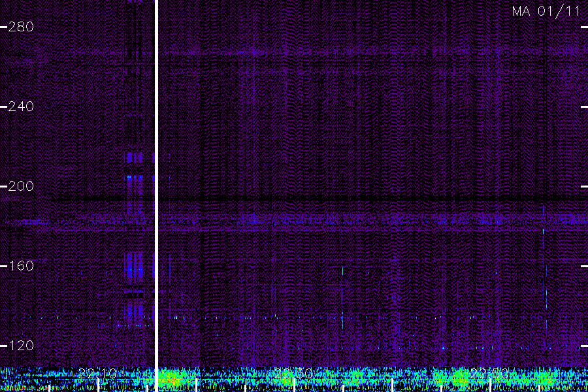This screenshot has height=392, width=588.
Task: Click the 22:30 time label
Action: point(293,373)
